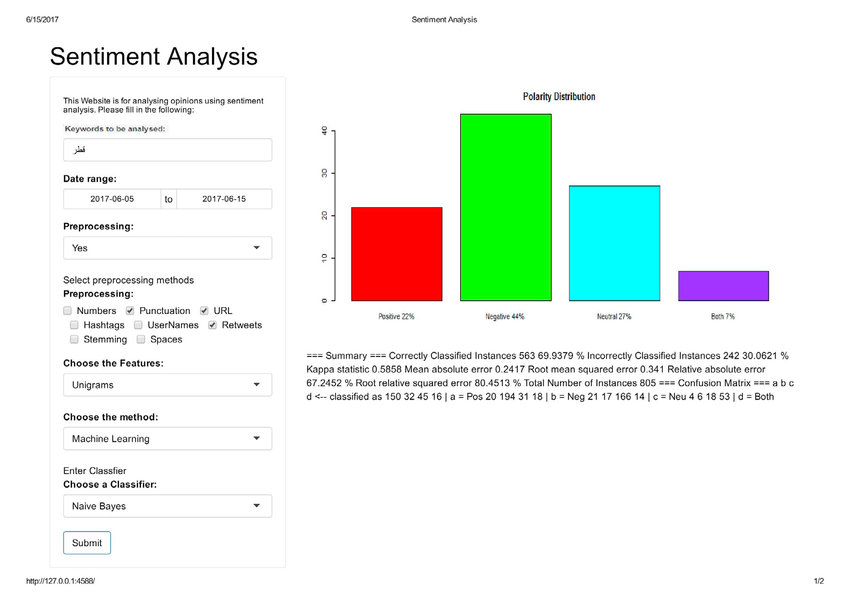Click the cyan Neutral bar
The image size is (850, 601).
pos(615,243)
